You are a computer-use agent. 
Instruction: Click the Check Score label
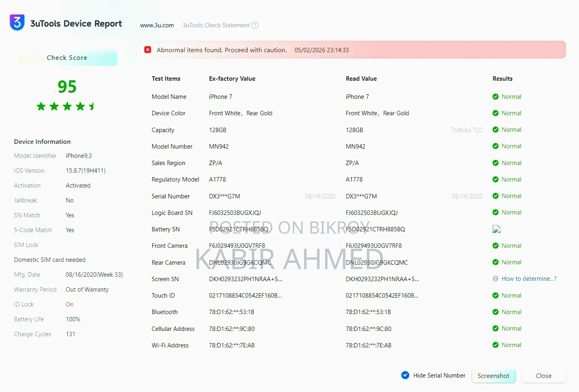(67, 57)
